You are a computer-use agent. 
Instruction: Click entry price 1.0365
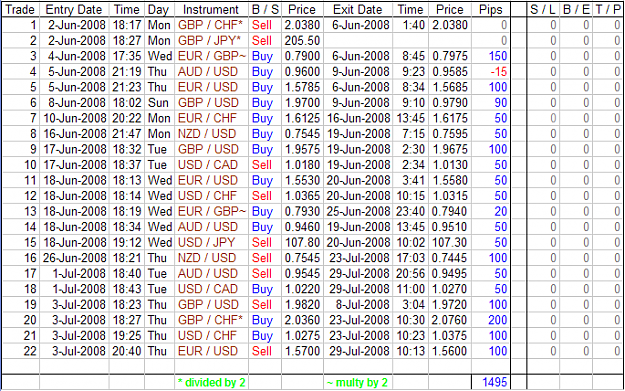pyautogui.click(x=302, y=196)
